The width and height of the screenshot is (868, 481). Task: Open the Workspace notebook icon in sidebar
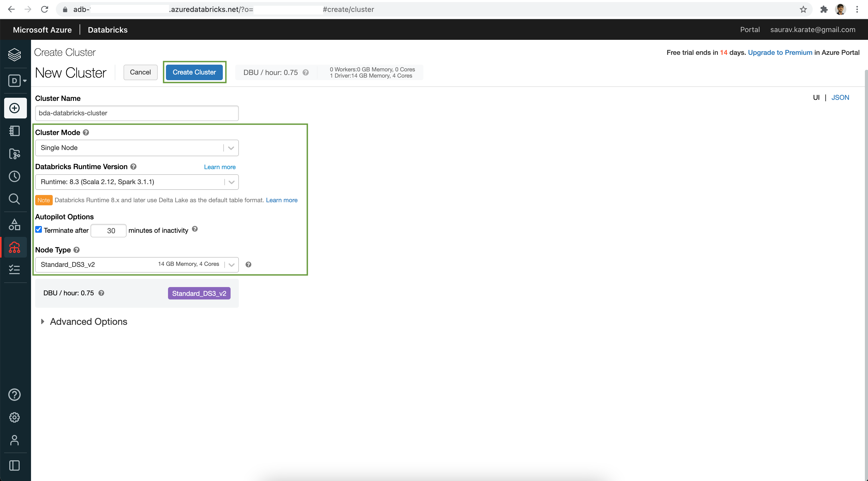pos(14,131)
